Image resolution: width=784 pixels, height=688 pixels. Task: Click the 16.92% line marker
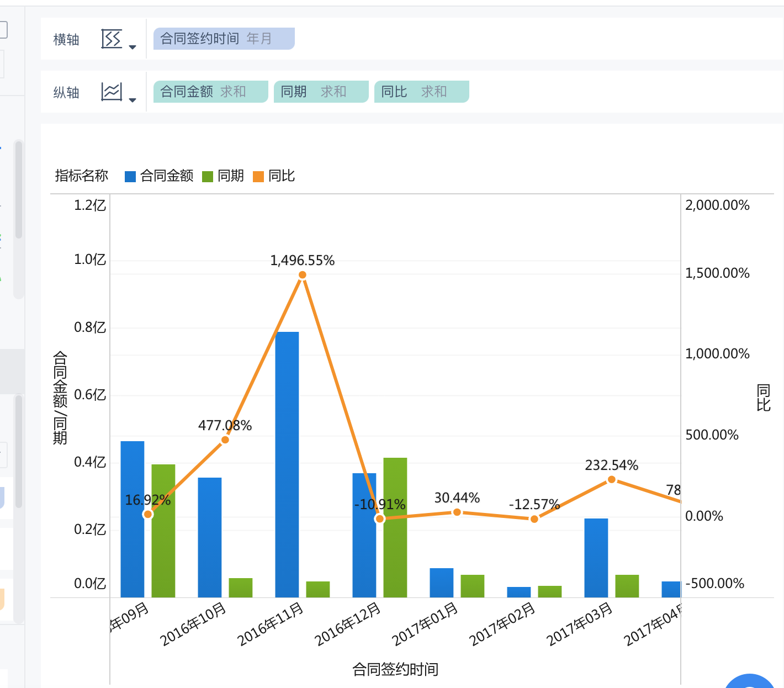pyautogui.click(x=148, y=515)
